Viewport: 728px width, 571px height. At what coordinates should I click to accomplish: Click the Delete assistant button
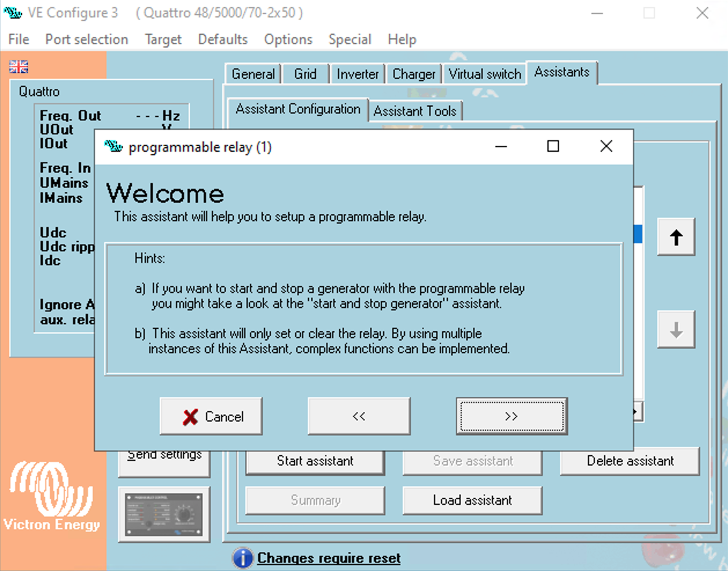click(x=630, y=461)
